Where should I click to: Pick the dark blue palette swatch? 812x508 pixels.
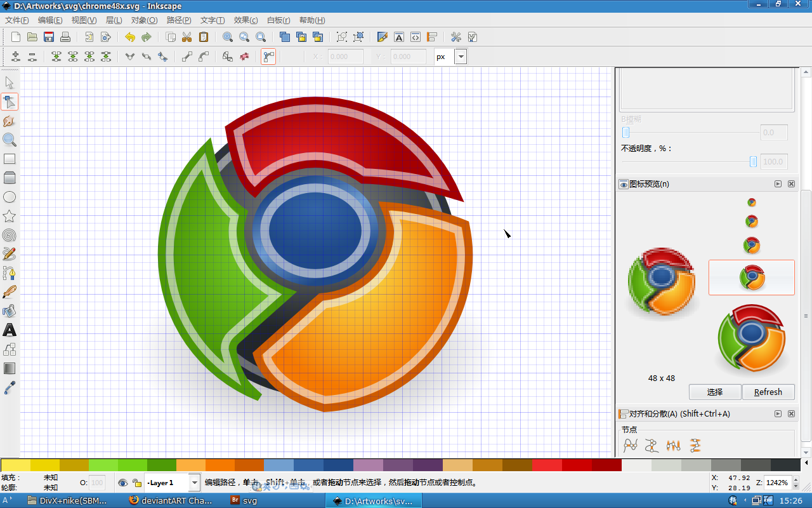coord(338,465)
